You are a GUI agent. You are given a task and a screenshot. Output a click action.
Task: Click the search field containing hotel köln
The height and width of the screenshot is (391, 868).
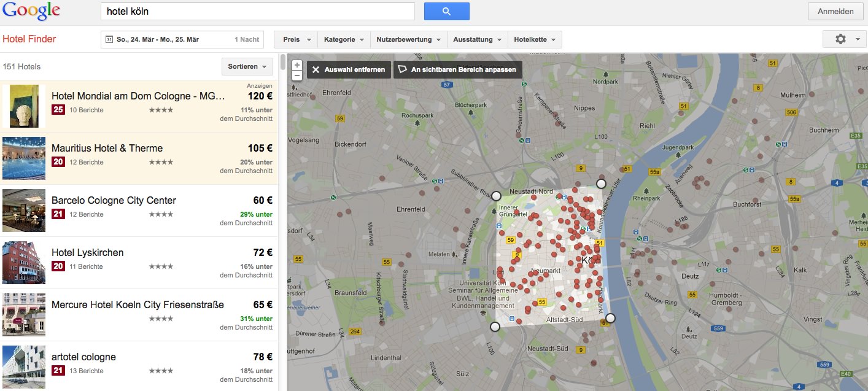pos(258,11)
